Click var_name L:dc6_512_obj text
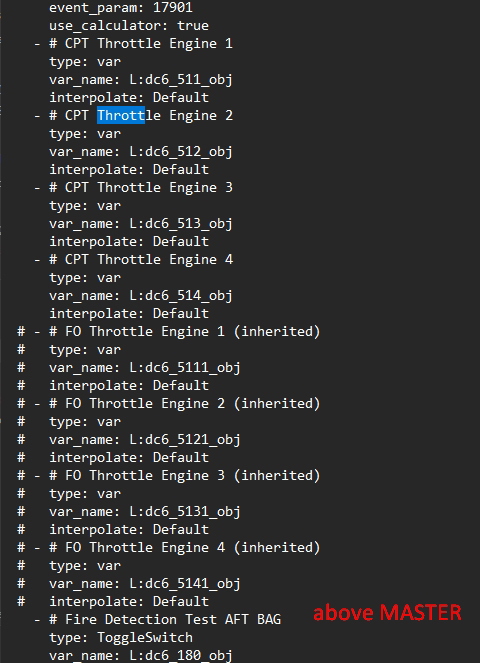The height and width of the screenshot is (663, 480). (x=141, y=152)
